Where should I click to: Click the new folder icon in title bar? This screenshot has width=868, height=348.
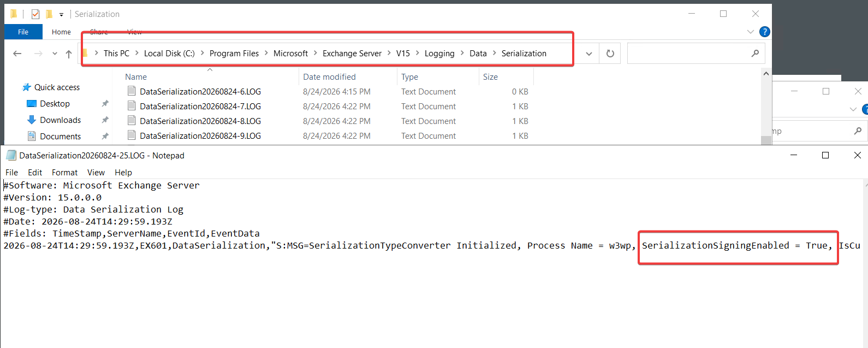49,14
